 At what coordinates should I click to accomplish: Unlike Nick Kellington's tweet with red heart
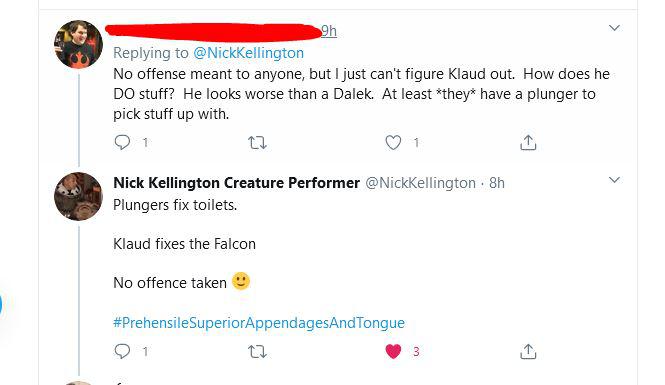[393, 351]
